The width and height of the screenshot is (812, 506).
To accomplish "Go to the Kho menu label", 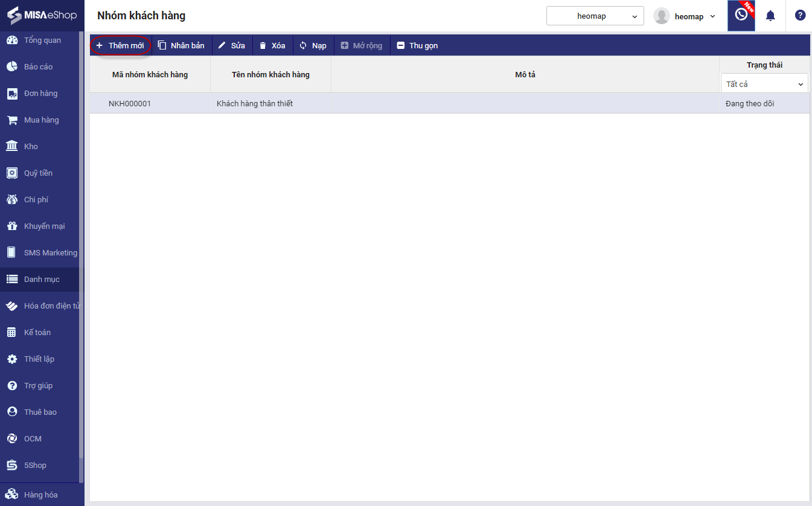I will pyautogui.click(x=31, y=147).
